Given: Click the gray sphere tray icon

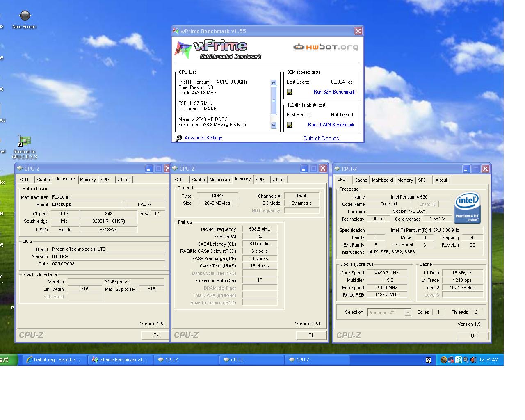Looking at the screenshot, I should tap(466, 360).
